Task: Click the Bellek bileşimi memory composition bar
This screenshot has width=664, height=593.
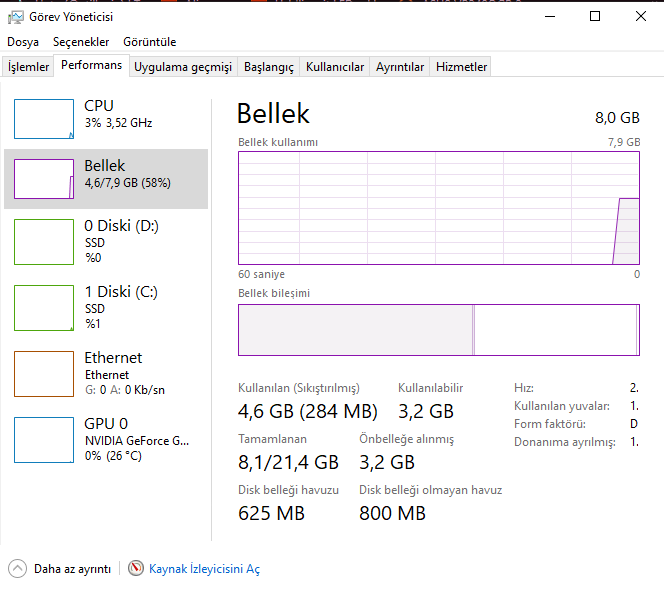Action: click(438, 330)
